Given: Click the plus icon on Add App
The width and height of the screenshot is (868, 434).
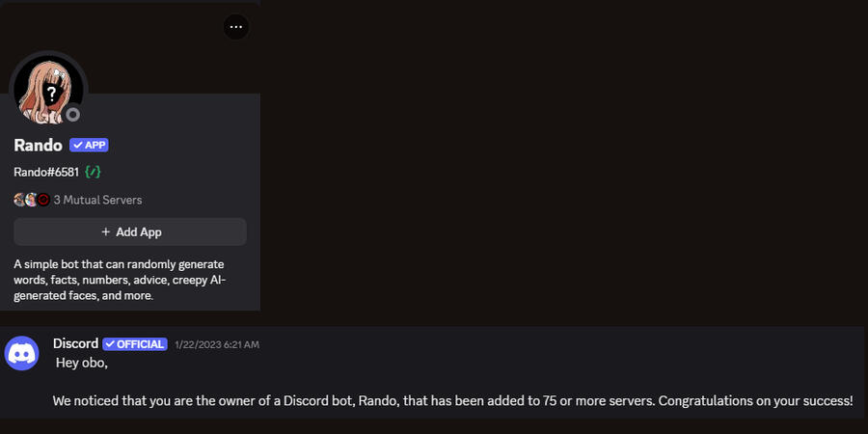Looking at the screenshot, I should 106,231.
